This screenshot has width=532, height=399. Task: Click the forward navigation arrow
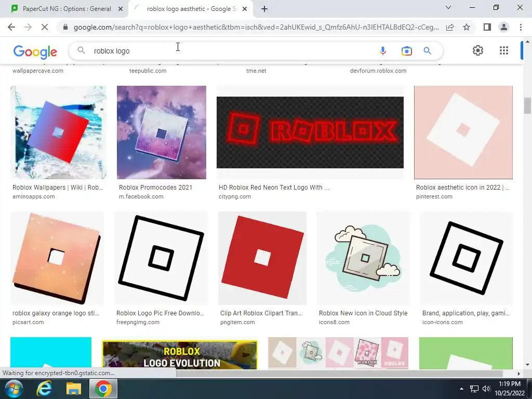pyautogui.click(x=28, y=27)
